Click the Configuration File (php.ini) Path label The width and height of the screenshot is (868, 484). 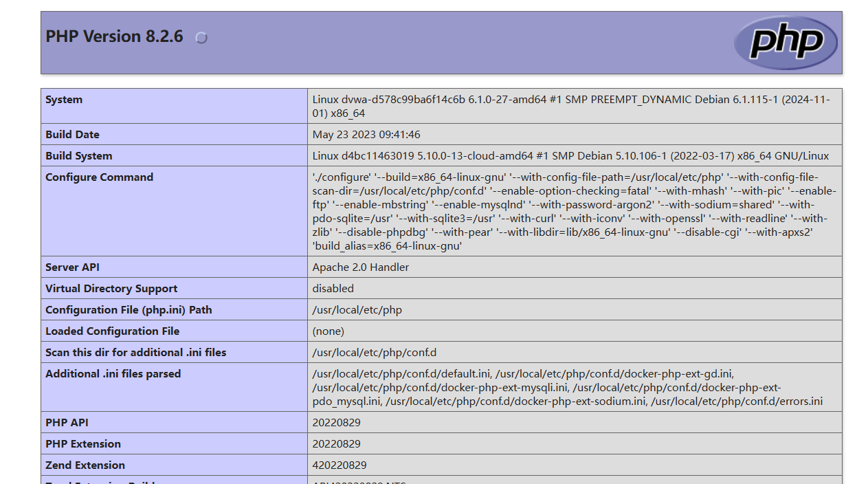coord(129,310)
